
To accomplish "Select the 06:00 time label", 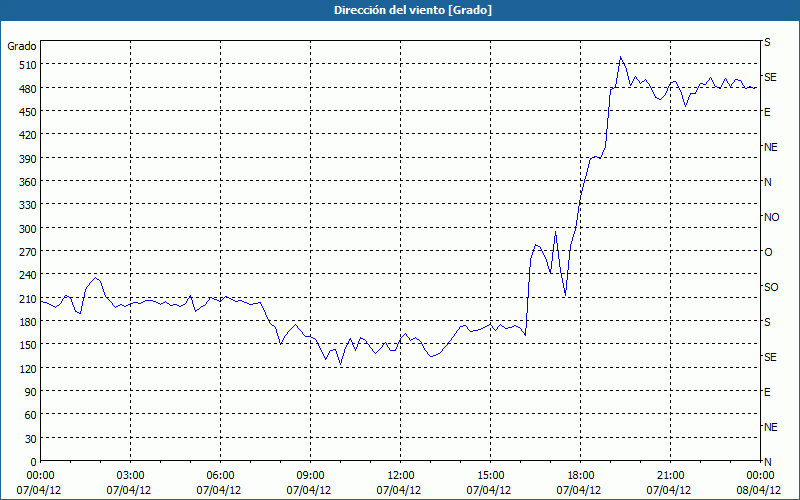I will pos(220,476).
